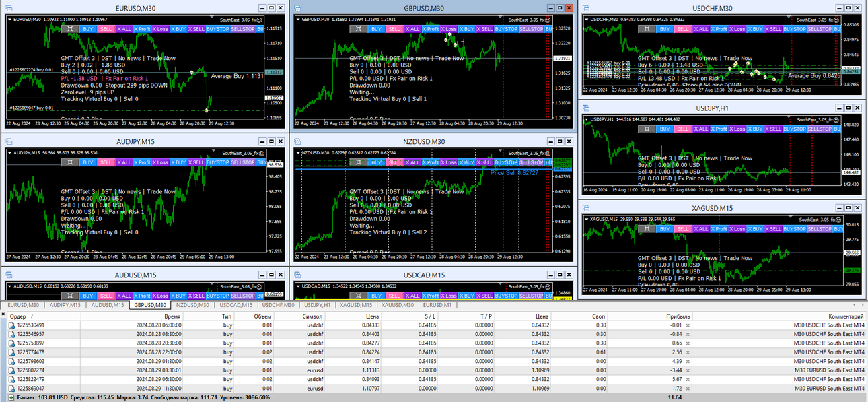Image resolution: width=868 pixels, height=402 pixels.
Task: Open the XAGUSD,M15 window system menu icon
Action: click(585, 208)
